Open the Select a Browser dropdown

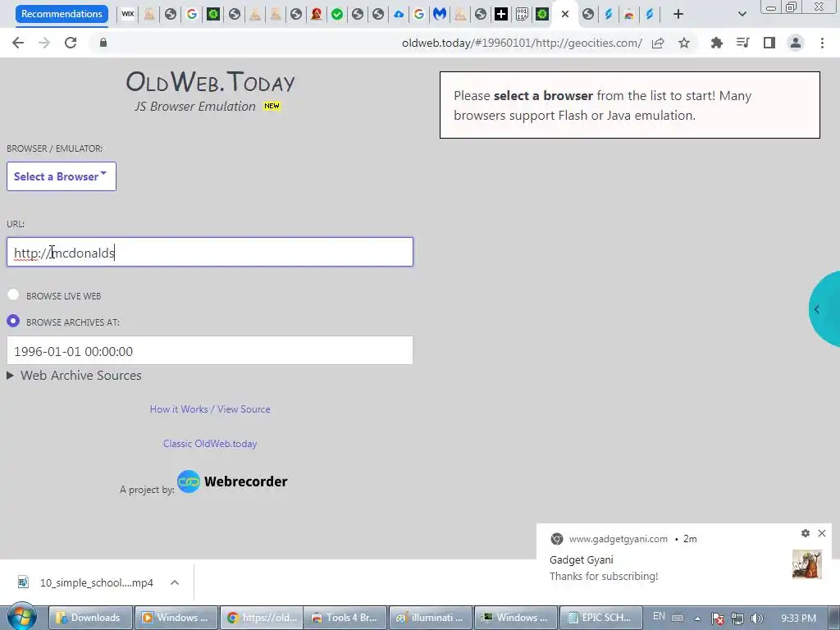61,176
